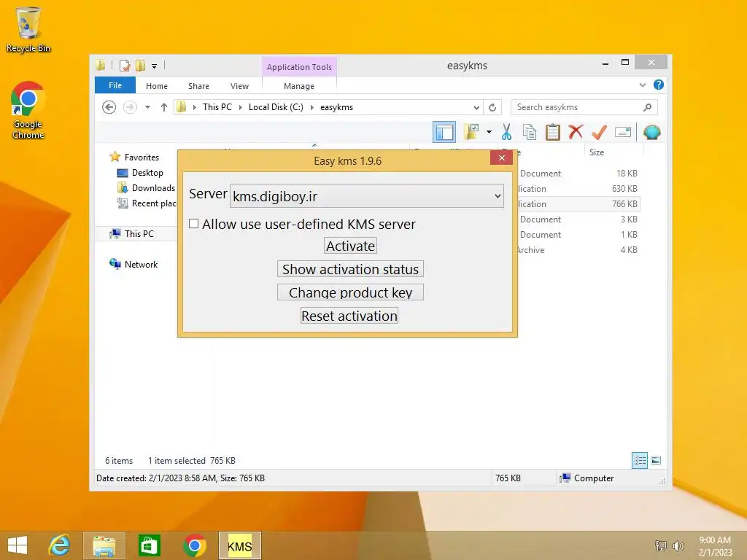
Task: Open the recent locations dropdown arrow
Action: (x=147, y=107)
